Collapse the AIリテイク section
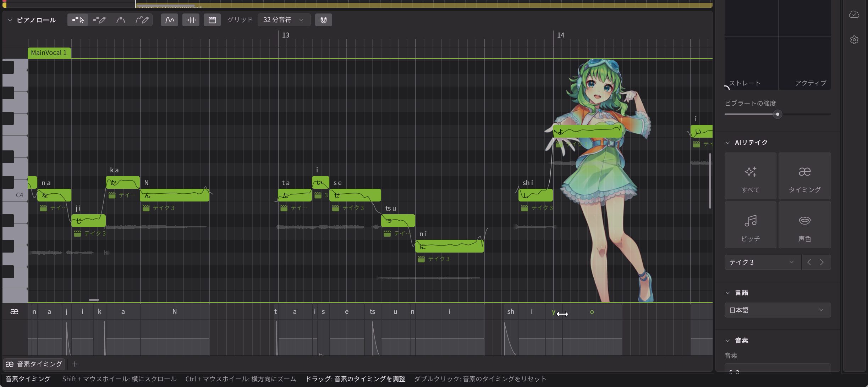The height and width of the screenshot is (387, 868). [x=727, y=143]
